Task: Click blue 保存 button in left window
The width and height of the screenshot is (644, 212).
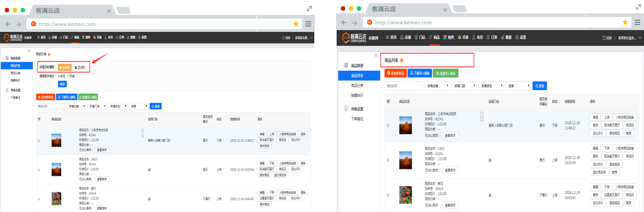Action: pyautogui.click(x=63, y=84)
